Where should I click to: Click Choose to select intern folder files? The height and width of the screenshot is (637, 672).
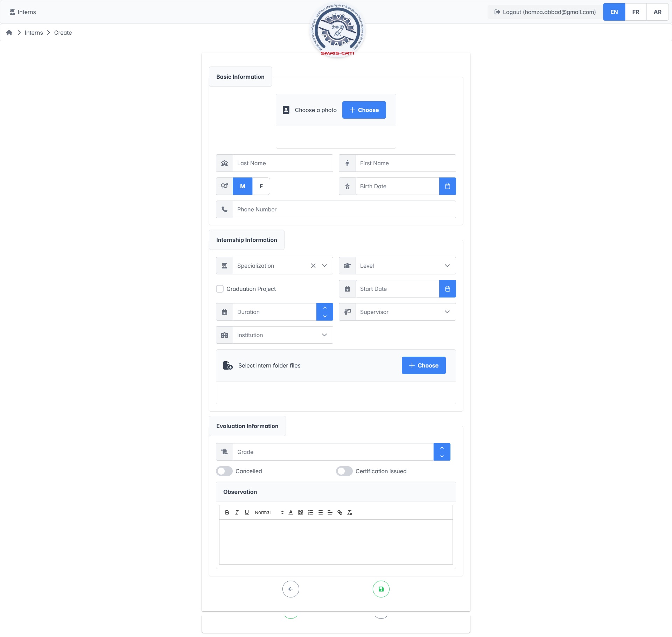(423, 365)
